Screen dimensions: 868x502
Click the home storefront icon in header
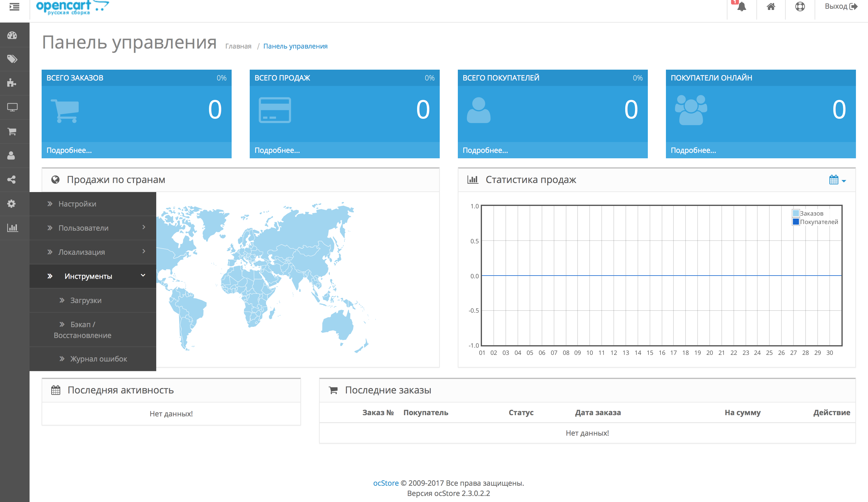[x=771, y=7]
